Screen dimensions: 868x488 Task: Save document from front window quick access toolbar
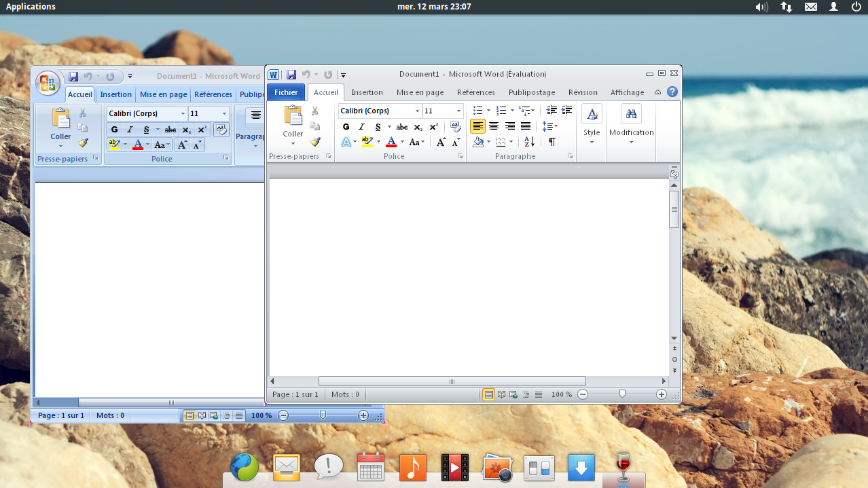tap(291, 75)
